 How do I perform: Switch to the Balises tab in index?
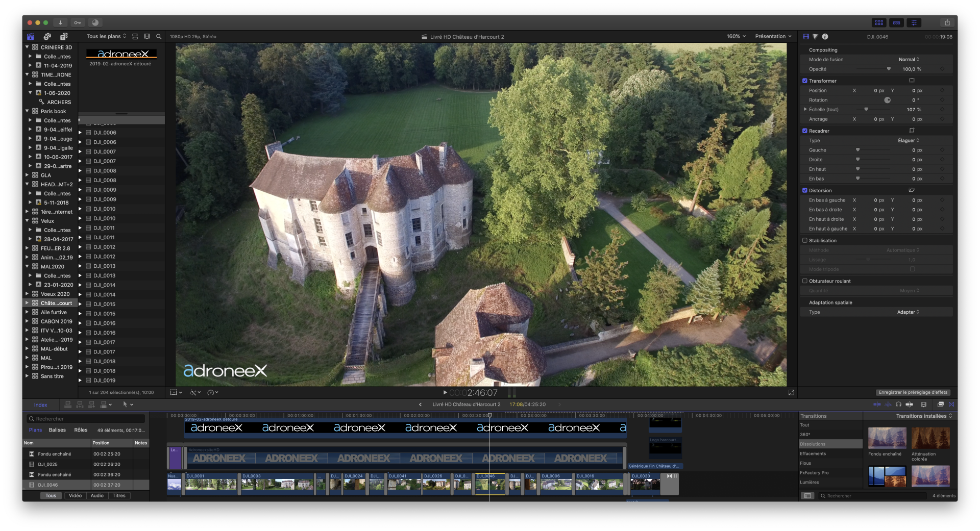pos(57,430)
